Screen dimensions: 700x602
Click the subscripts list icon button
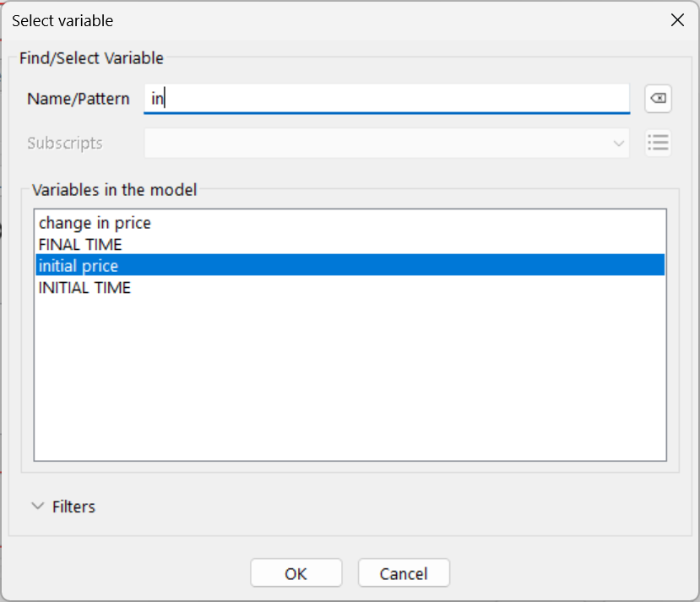(x=658, y=143)
